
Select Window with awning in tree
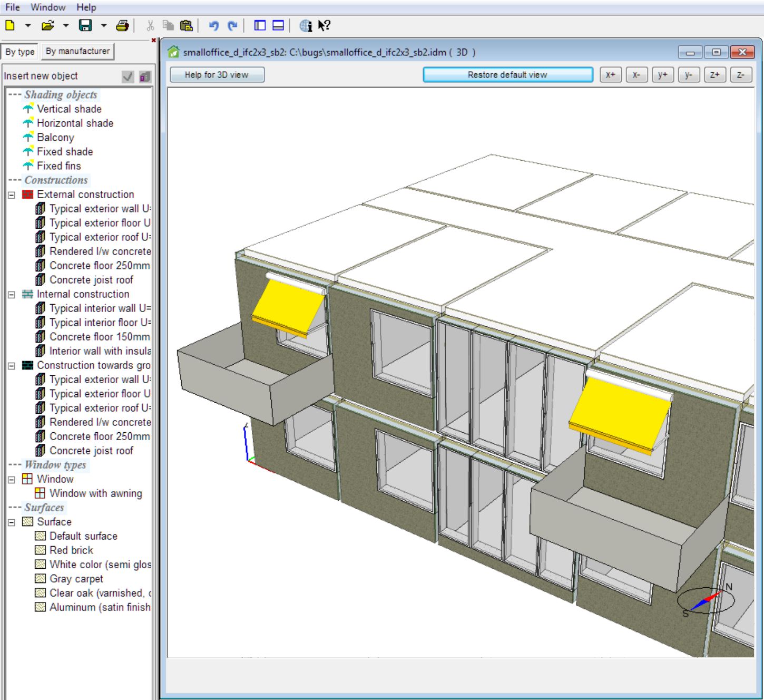click(x=95, y=493)
